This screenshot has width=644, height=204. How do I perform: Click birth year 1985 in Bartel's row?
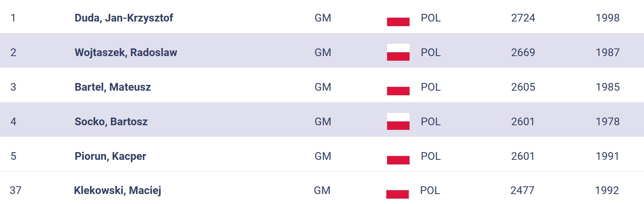pos(607,87)
